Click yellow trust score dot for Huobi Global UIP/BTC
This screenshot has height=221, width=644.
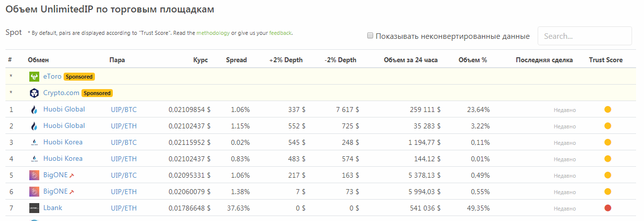607,110
